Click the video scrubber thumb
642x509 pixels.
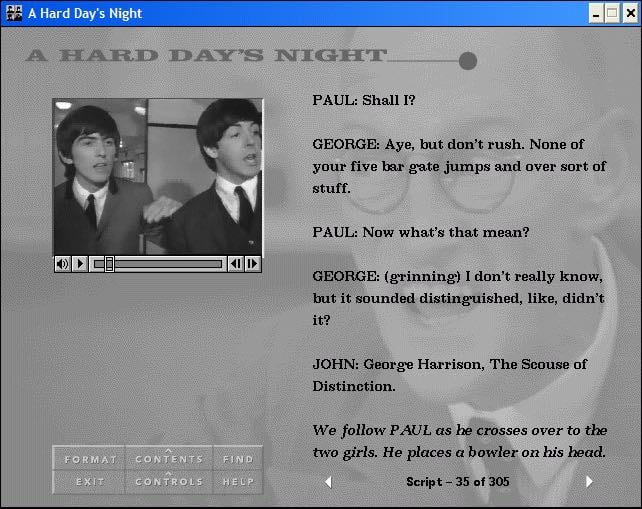(x=109, y=264)
